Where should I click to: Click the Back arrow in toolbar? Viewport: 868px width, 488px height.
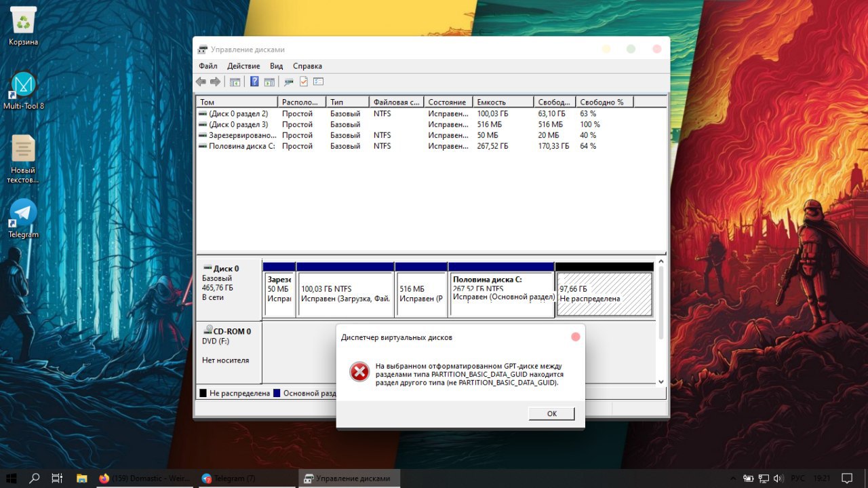[x=201, y=81]
